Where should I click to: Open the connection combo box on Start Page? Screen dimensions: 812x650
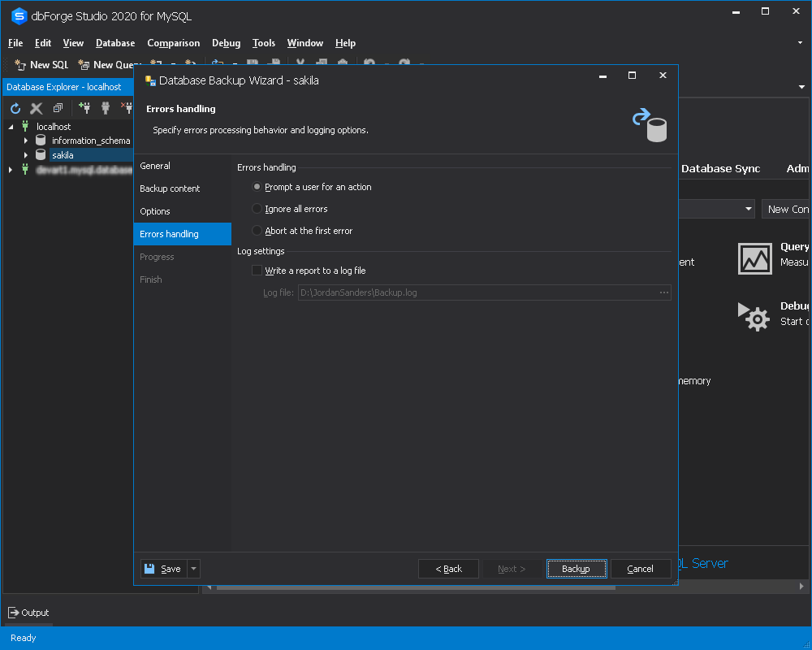pos(748,209)
